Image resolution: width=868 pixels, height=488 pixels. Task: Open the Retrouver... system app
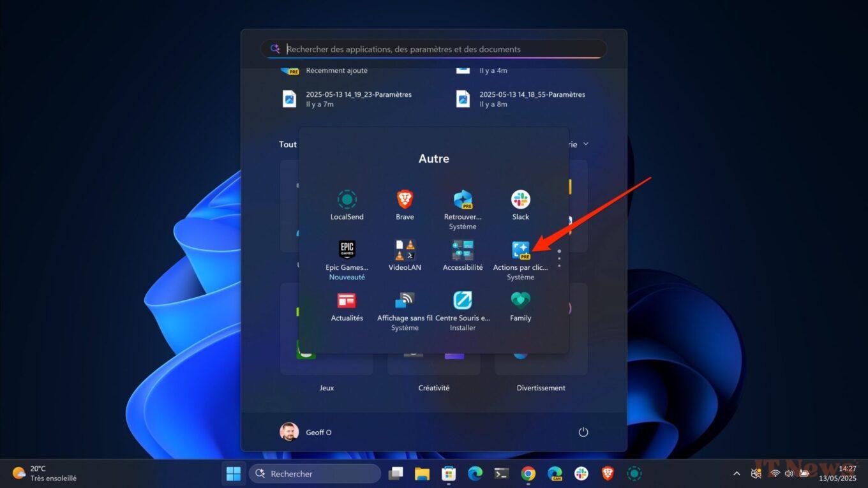(x=463, y=209)
